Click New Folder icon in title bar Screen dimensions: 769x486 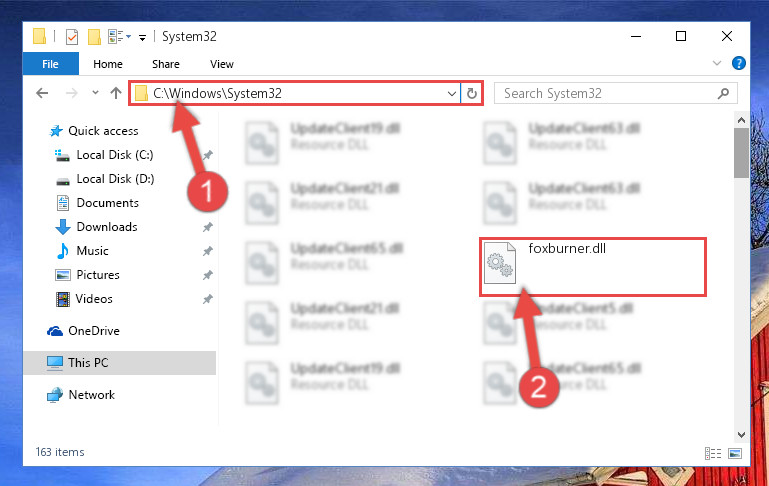[94, 36]
